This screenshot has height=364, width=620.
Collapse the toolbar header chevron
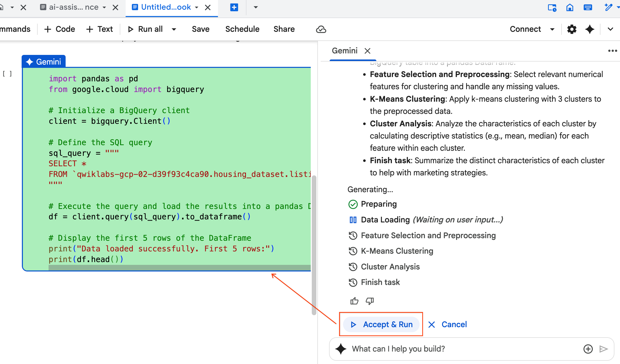coord(610,29)
